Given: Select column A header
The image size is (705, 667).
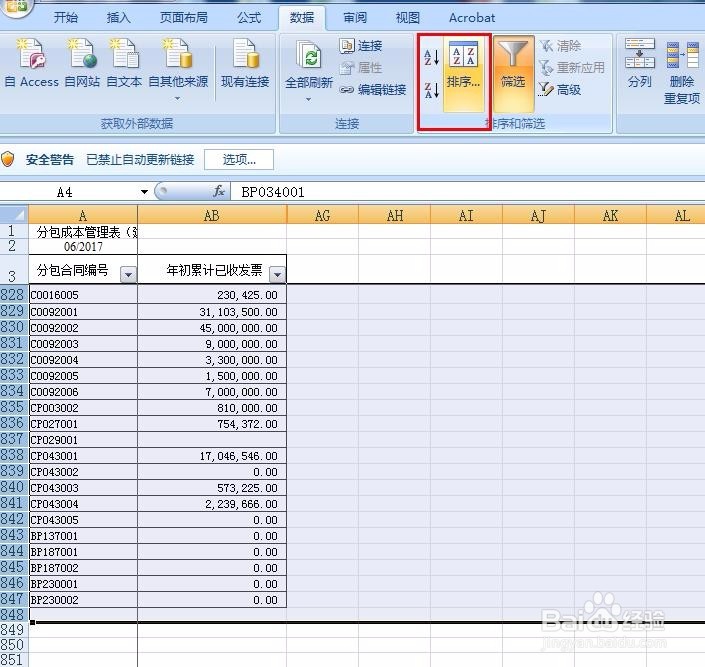Looking at the screenshot, I should 83,215.
